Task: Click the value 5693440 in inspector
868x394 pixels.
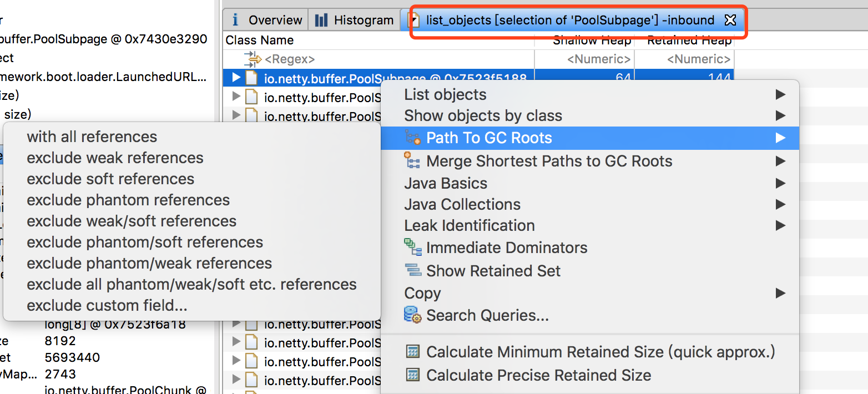Action: pyautogui.click(x=72, y=357)
